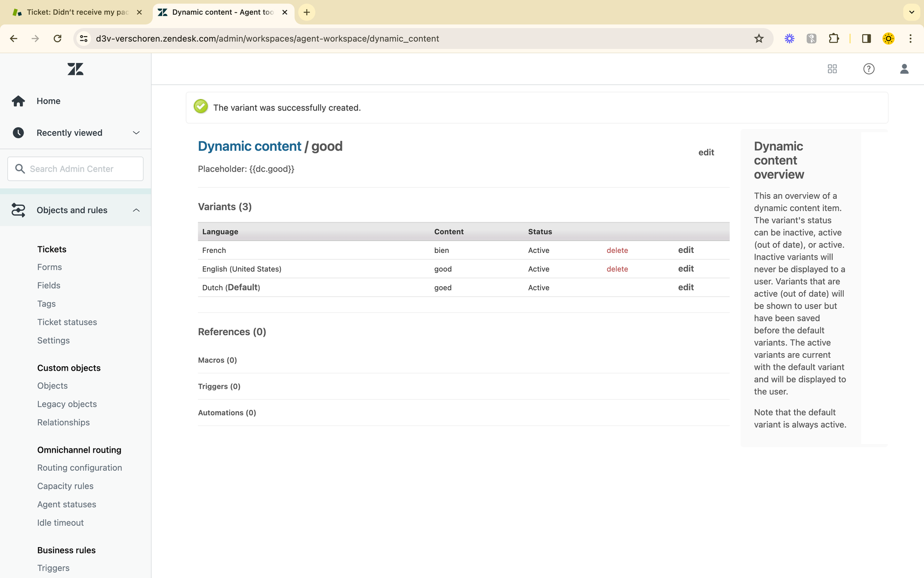
Task: Open the user profile icon
Action: (x=904, y=69)
